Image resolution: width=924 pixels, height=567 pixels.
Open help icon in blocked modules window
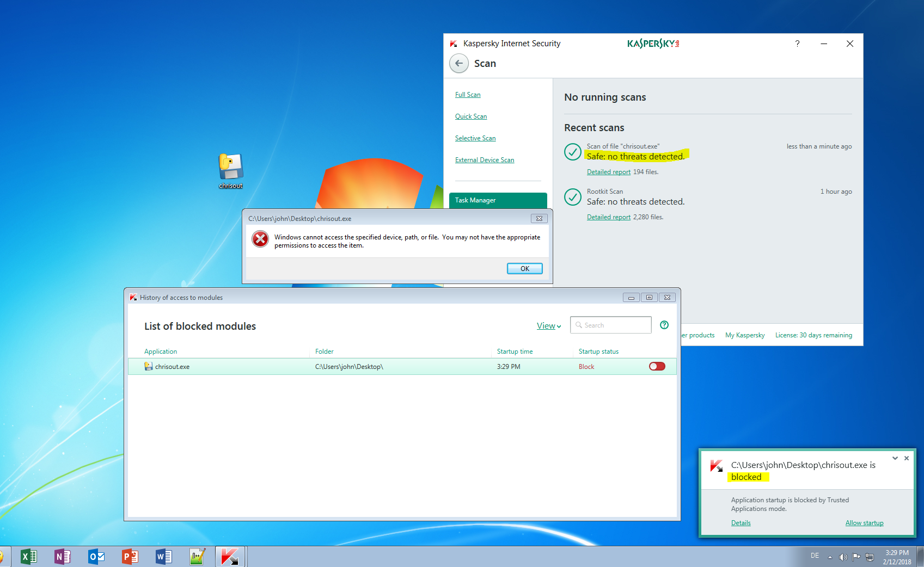click(x=664, y=325)
